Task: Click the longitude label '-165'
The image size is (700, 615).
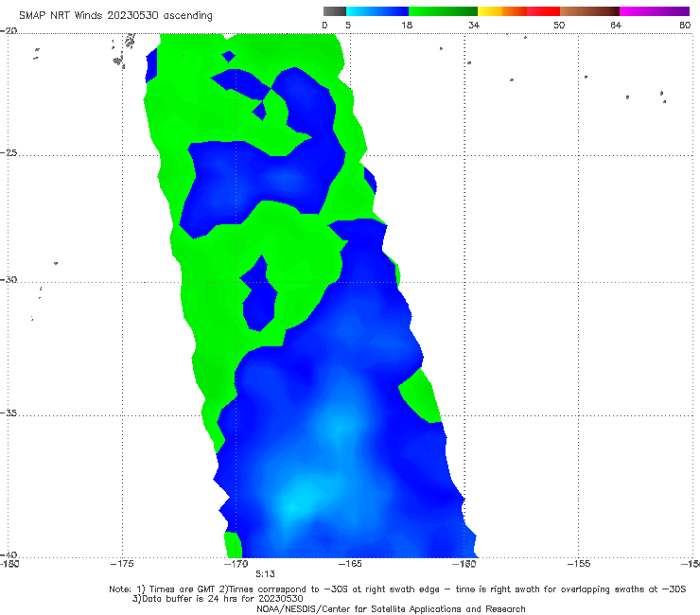Action: point(350,564)
